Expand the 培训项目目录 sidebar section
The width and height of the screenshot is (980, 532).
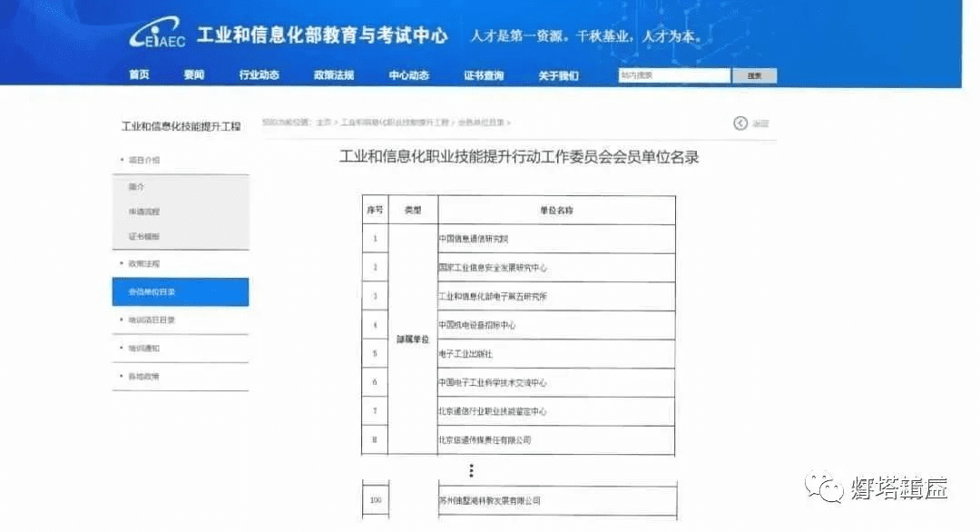(151, 320)
